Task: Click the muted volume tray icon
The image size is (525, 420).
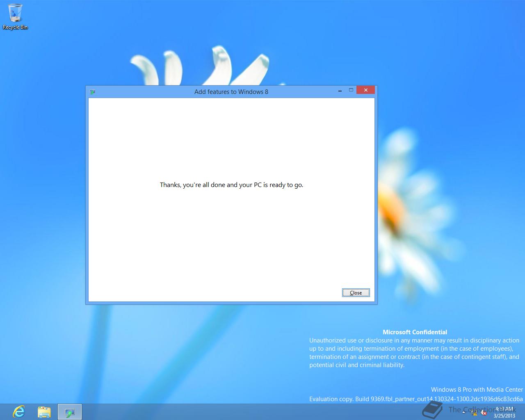Action: (484, 412)
